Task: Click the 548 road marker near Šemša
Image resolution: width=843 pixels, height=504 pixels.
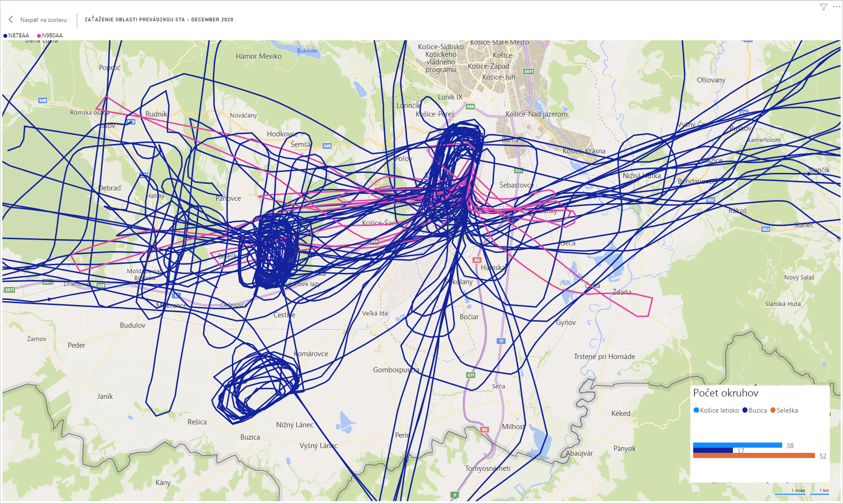Action: [327, 146]
